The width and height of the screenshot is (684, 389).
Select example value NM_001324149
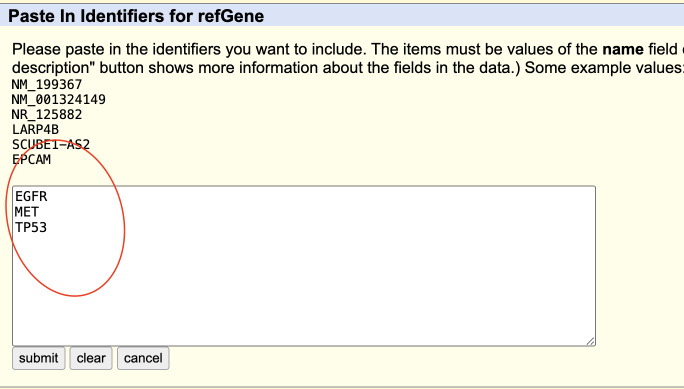click(58, 99)
